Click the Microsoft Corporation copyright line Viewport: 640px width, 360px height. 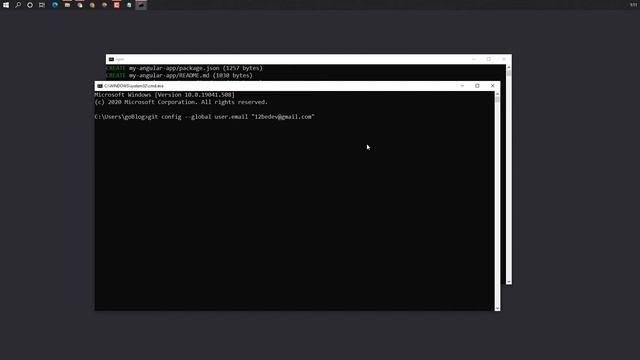[x=181, y=102]
